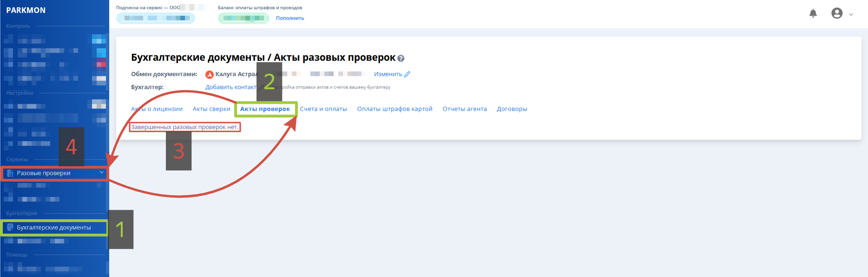Screen dimensions: 868x277
Task: Open the Договоры tab
Action: point(512,109)
